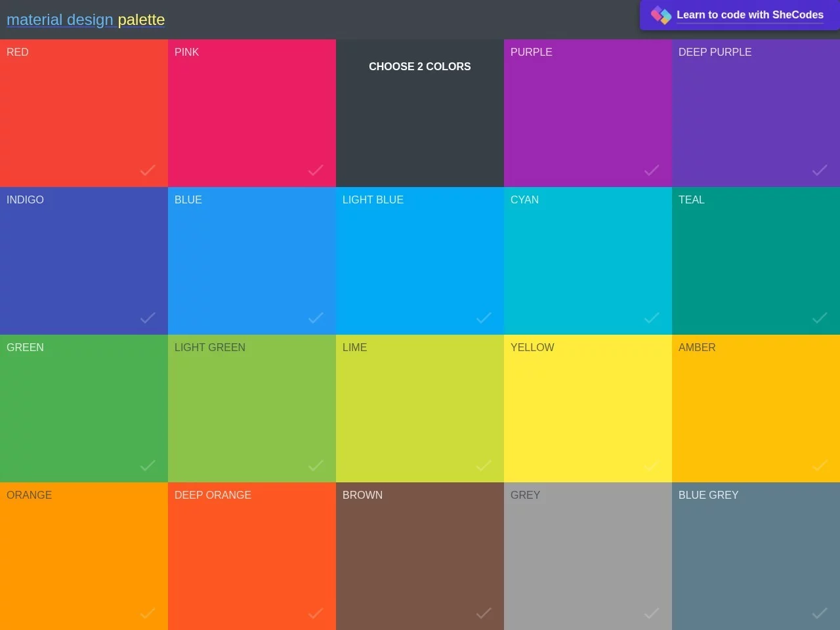Screen dimensions: 840x630
Task: Click the checkmark on the RED swatch
Action: click(147, 171)
